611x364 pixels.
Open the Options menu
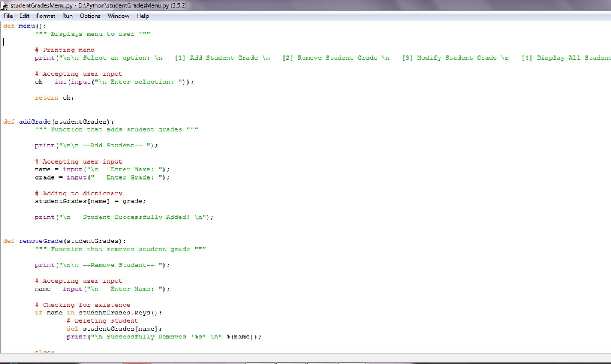pyautogui.click(x=90, y=16)
